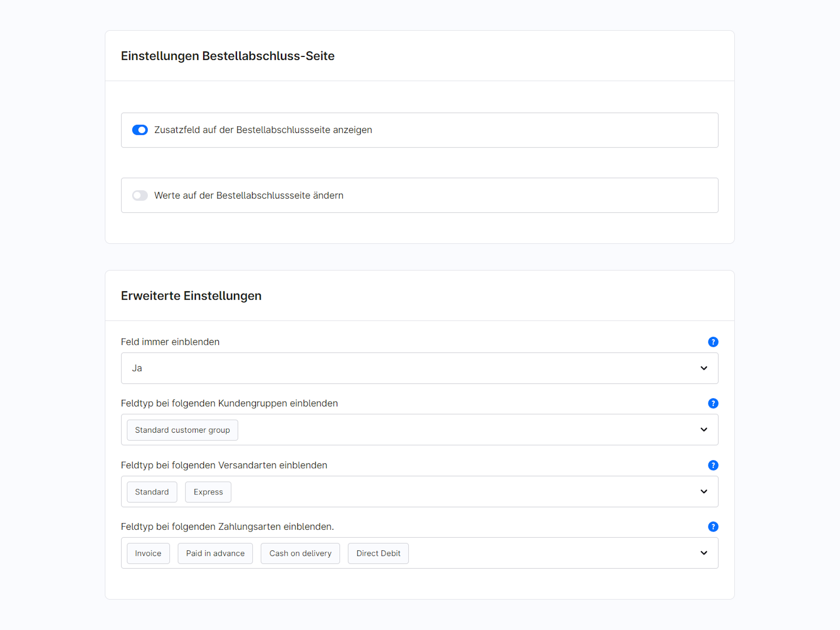Open Zahlungsarten dropdown arrow
The image size is (840, 630).
click(703, 553)
